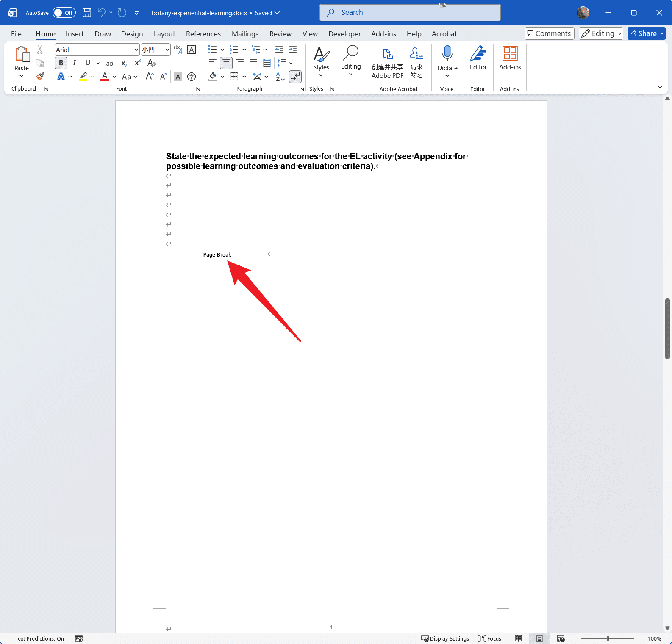Click the Paste clipboard icon
This screenshot has height=644, width=672.
tap(22, 54)
